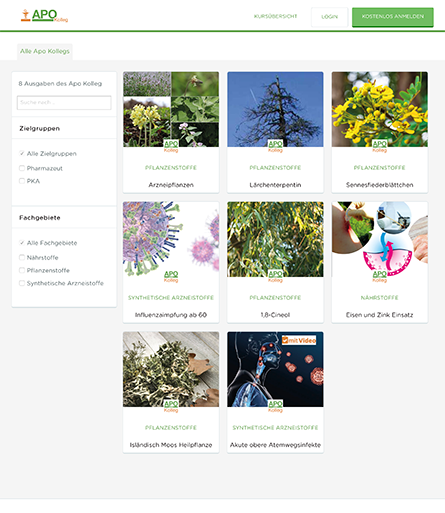Click the APO Kolleg logo in header

click(44, 15)
